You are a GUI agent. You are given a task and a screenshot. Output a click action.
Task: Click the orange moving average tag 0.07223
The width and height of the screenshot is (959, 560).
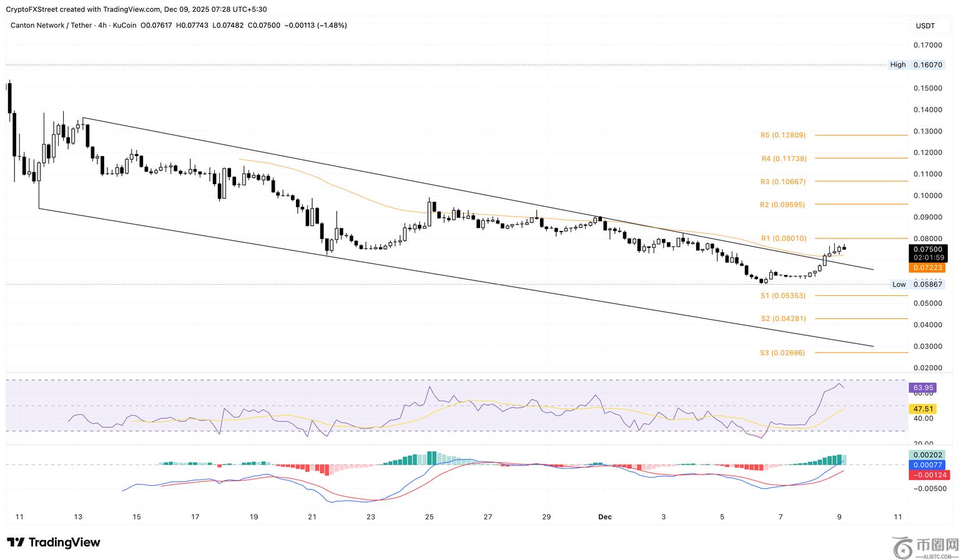[x=928, y=268]
